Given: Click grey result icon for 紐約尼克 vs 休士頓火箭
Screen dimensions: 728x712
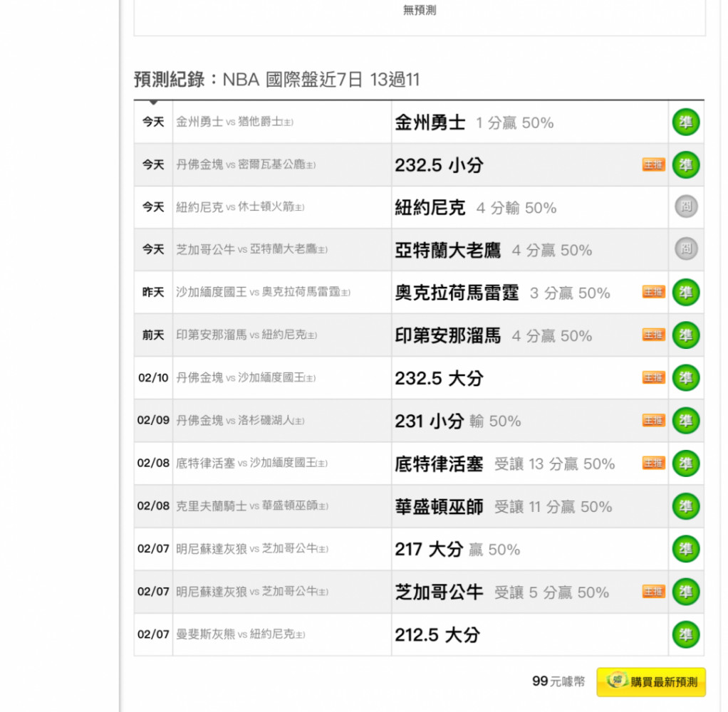Looking at the screenshot, I should [686, 206].
